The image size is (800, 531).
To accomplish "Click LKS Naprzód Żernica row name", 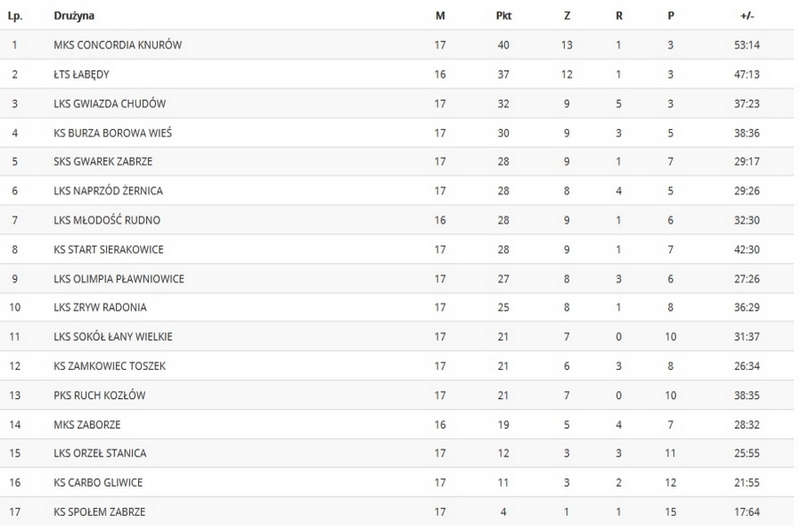I will coord(108,191).
